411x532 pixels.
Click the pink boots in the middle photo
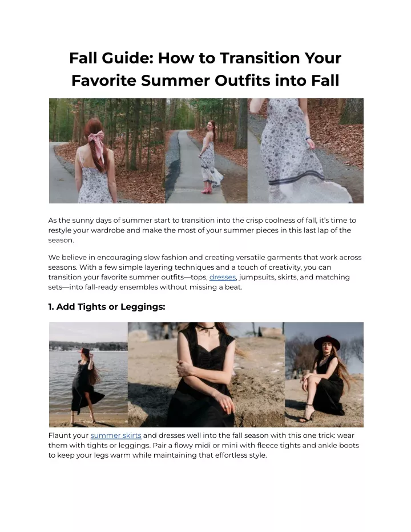click(x=206, y=190)
